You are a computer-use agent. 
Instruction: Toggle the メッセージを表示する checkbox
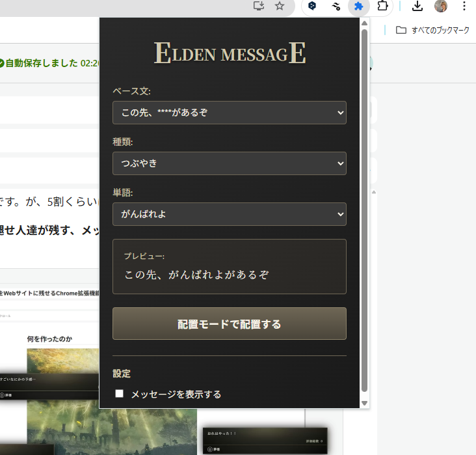click(119, 394)
